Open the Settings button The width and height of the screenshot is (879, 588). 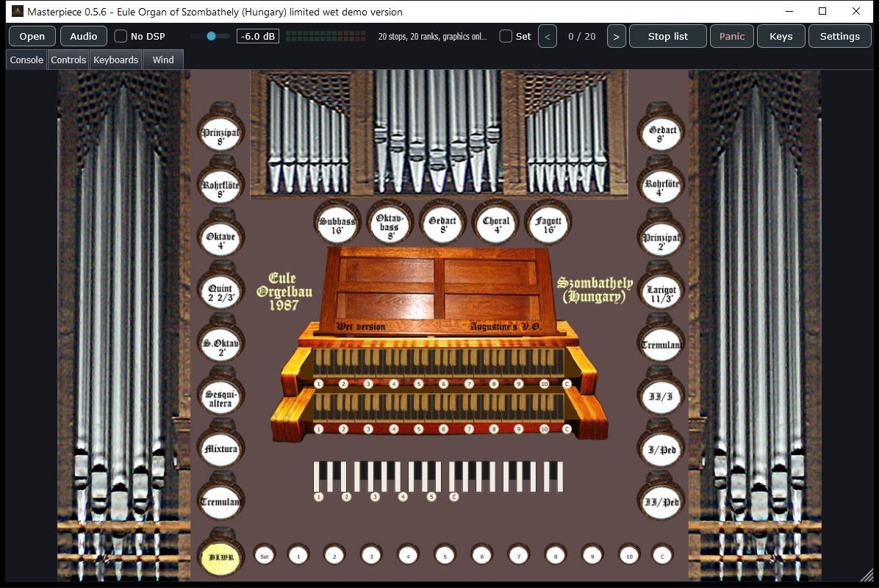tap(840, 37)
